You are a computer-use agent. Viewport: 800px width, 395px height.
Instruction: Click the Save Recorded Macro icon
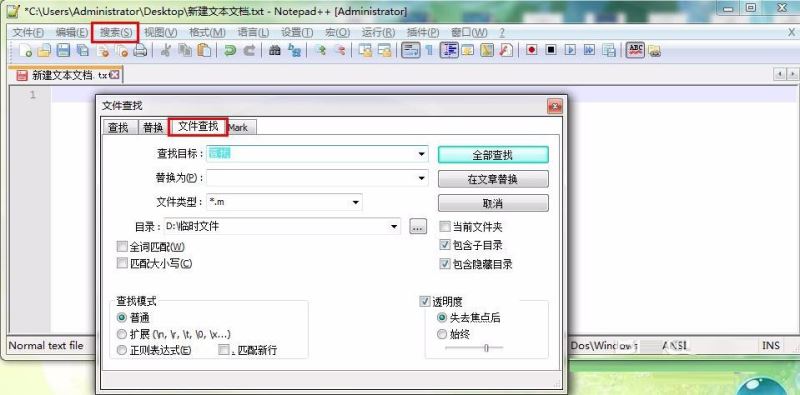(x=608, y=51)
